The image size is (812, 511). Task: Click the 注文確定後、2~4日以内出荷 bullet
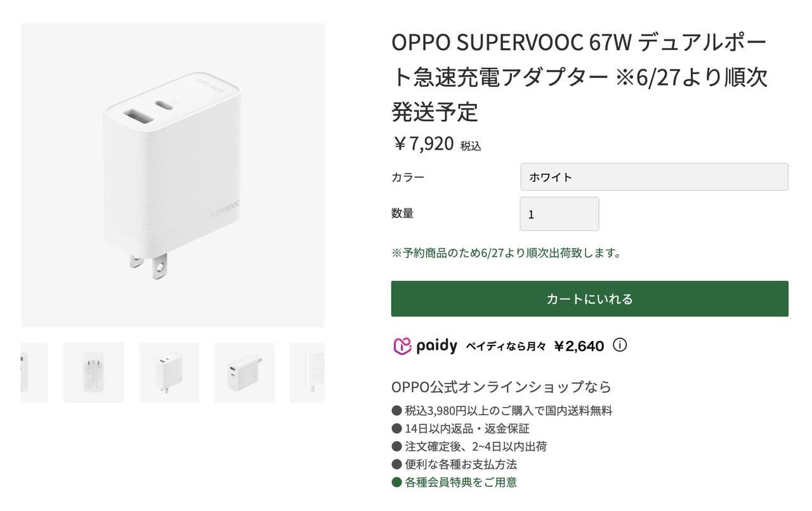pyautogui.click(x=476, y=446)
